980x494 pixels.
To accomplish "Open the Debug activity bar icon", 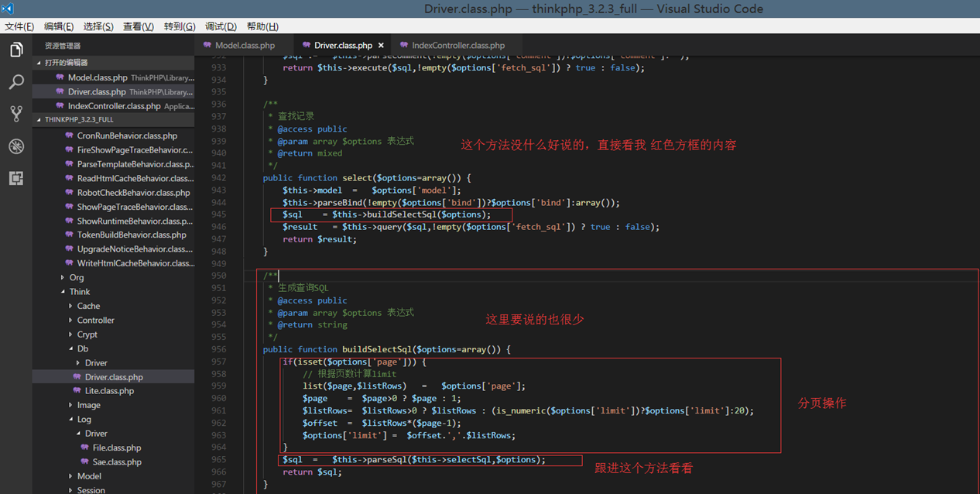I will point(15,146).
